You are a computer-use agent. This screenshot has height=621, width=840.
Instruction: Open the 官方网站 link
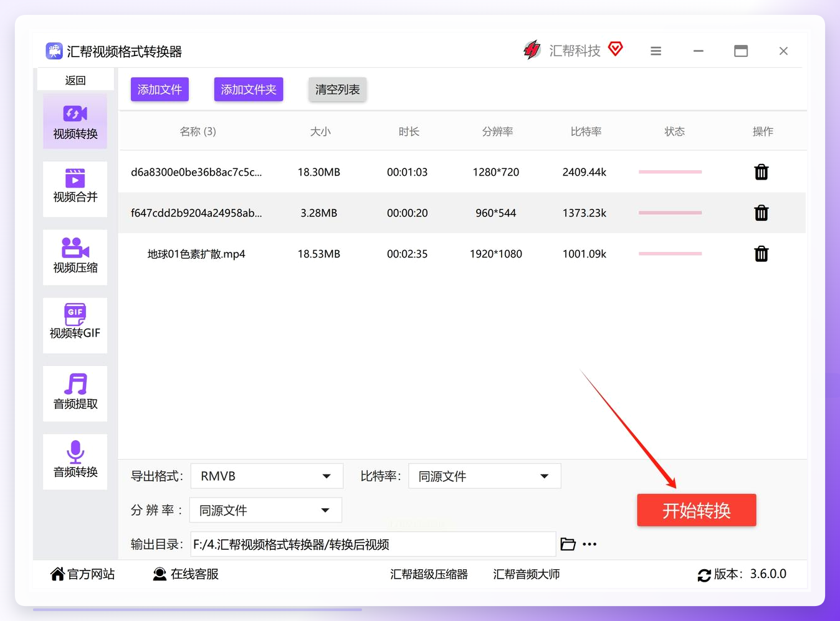[x=91, y=574]
